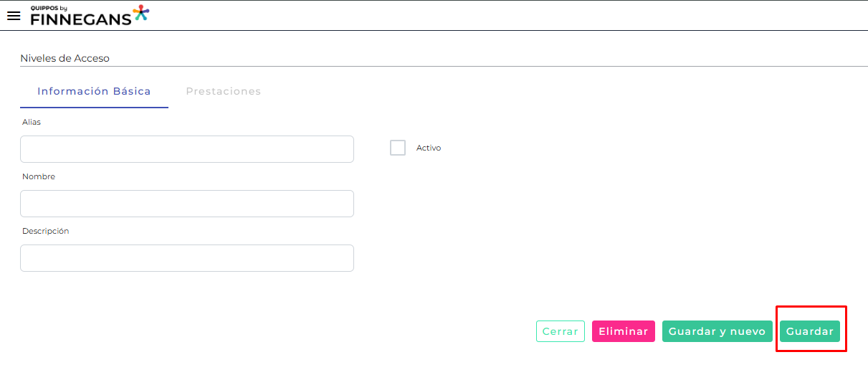Close the form with Cerrar
Image resolution: width=868 pixels, height=375 pixels.
pos(561,331)
